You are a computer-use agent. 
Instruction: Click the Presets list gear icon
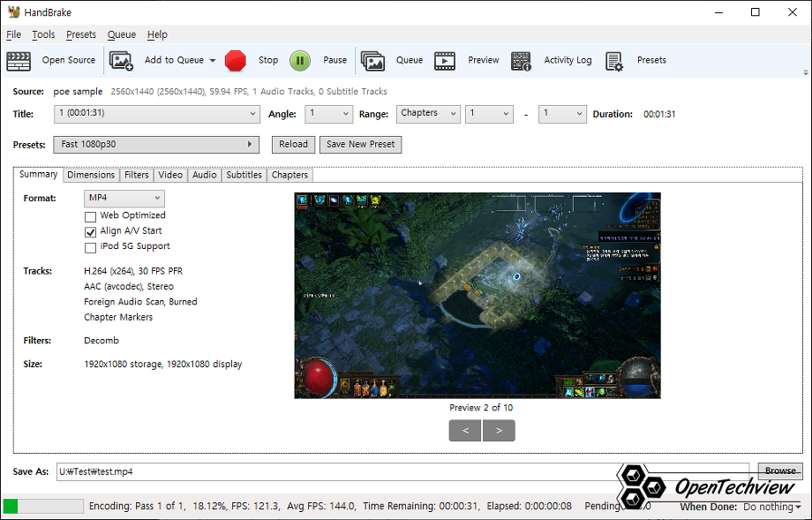[614, 61]
